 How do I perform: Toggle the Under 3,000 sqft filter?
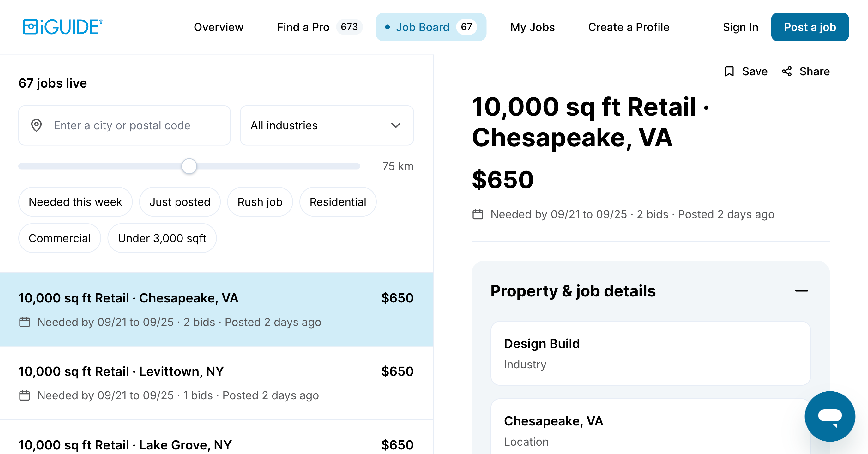pyautogui.click(x=162, y=238)
